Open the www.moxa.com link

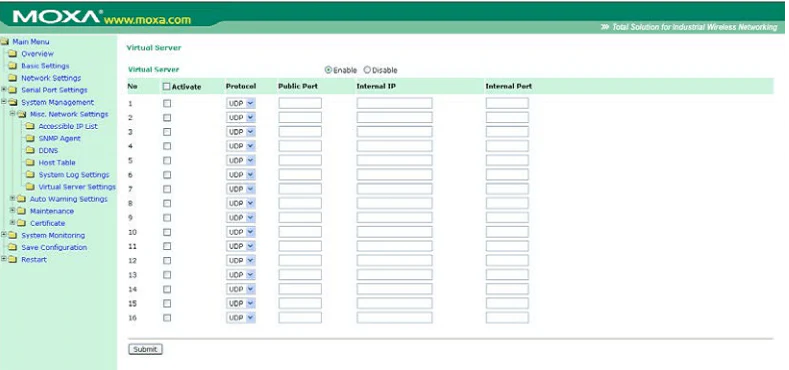point(147,21)
